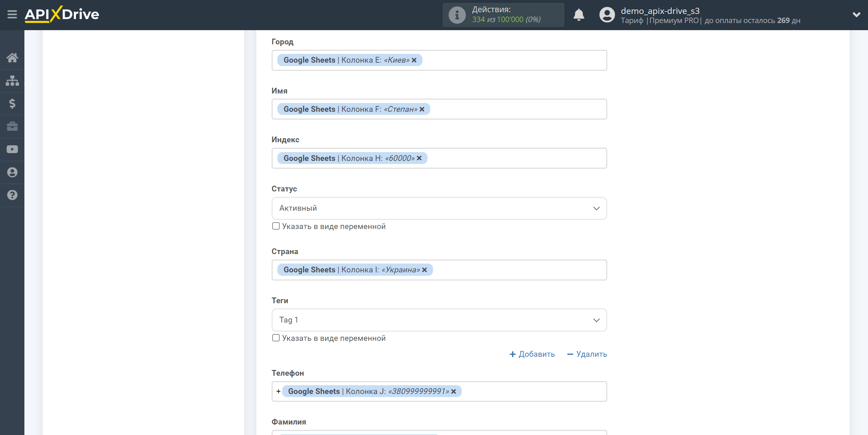Click the Телефон input field
Image resolution: width=868 pixels, height=435 pixels.
click(439, 391)
